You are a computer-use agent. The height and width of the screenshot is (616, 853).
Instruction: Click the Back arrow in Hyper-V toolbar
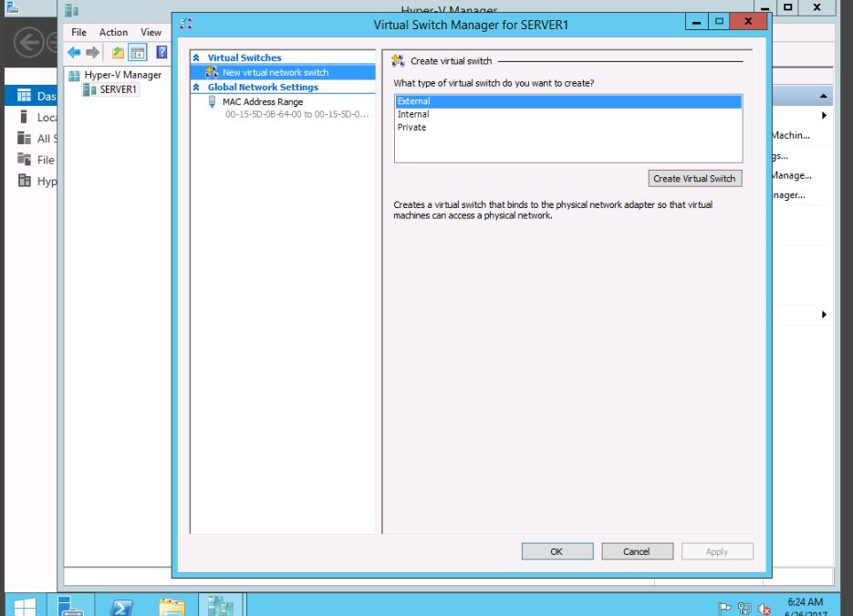pos(74,53)
